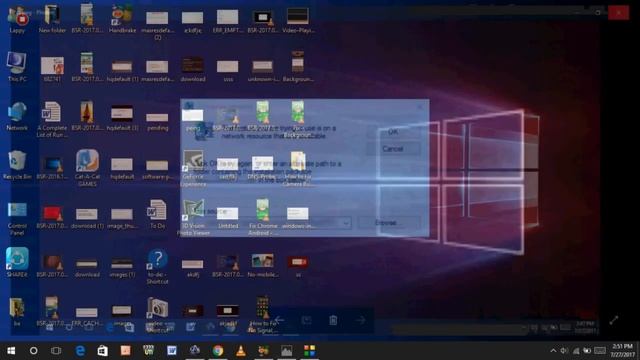Select the to-do - Shortcut icon
The image size is (640, 360).
pos(158,267)
